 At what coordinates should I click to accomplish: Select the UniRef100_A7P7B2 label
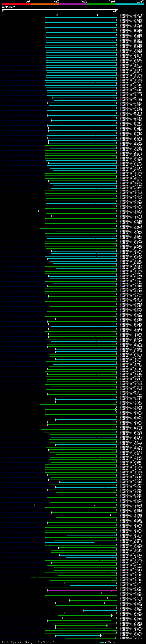[131, 85]
